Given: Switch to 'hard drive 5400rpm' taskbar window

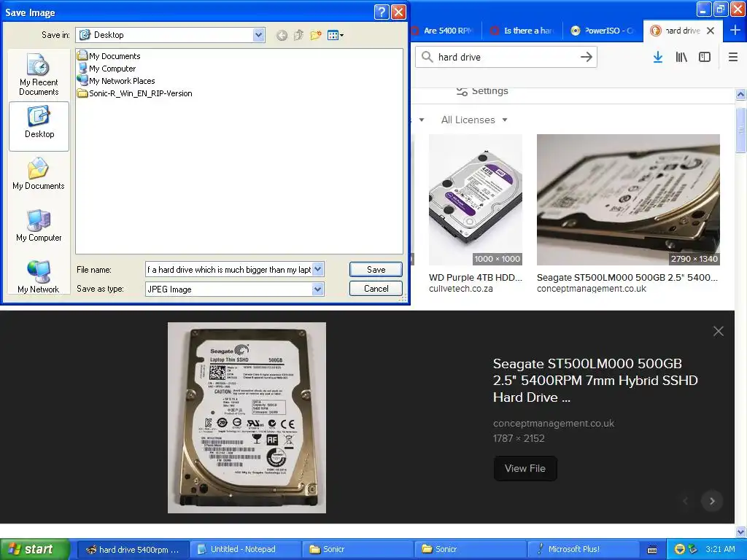Looking at the screenshot, I should (133, 550).
